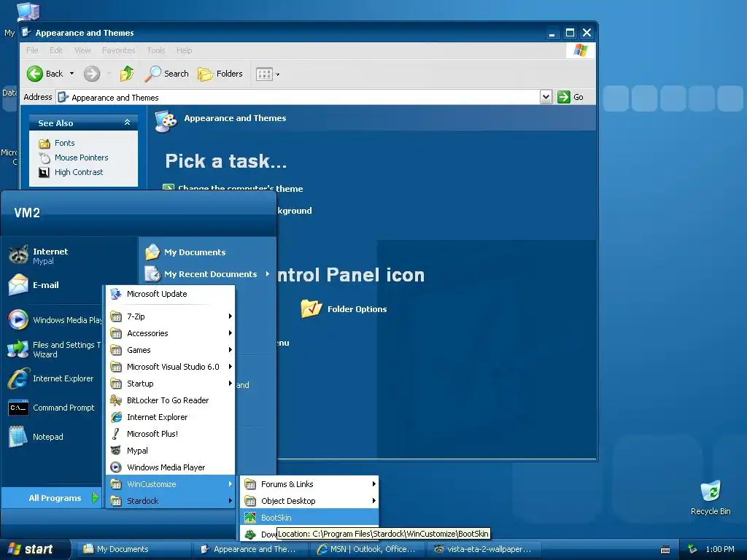Image resolution: width=747 pixels, height=560 pixels.
Task: Open the Tools menu
Action: point(156,50)
